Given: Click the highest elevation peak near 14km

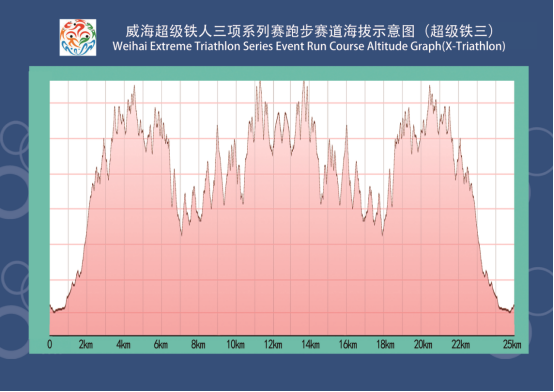Looking at the screenshot, I should 303,82.
